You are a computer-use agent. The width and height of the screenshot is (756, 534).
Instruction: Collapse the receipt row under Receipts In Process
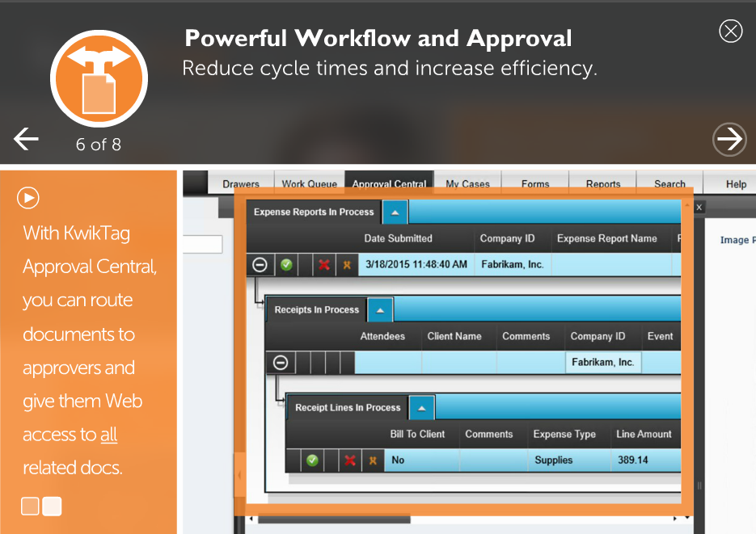[x=281, y=362]
